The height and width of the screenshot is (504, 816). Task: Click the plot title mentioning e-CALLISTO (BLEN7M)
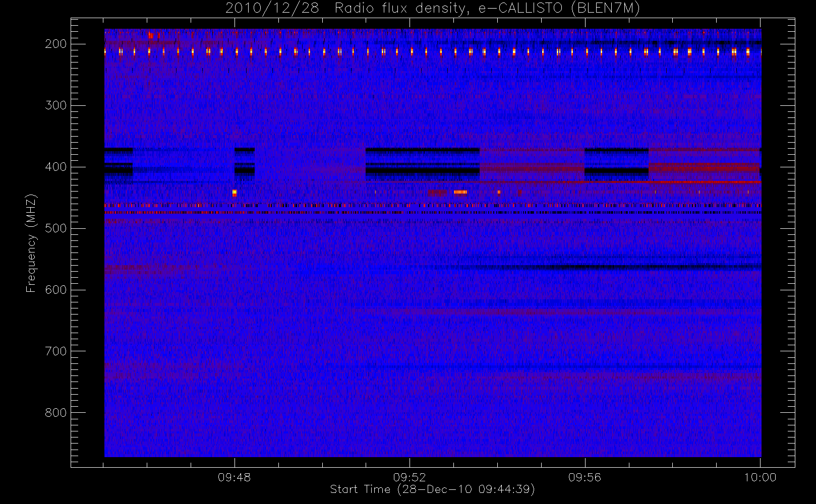(x=433, y=9)
